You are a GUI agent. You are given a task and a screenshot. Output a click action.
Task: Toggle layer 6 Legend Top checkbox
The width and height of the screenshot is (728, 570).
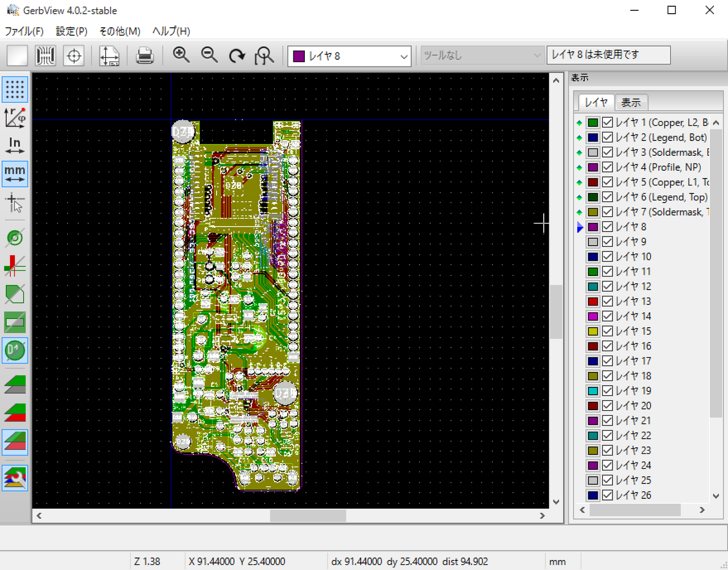[x=607, y=197]
